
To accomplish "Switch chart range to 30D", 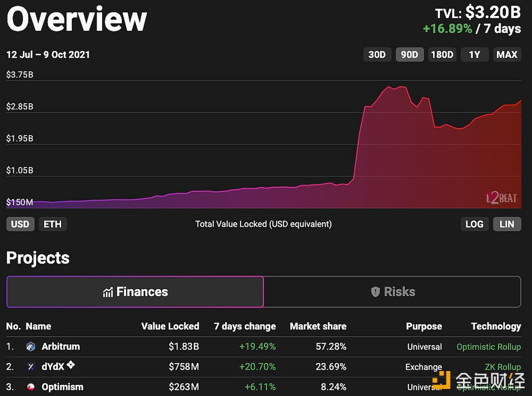I will [x=377, y=54].
